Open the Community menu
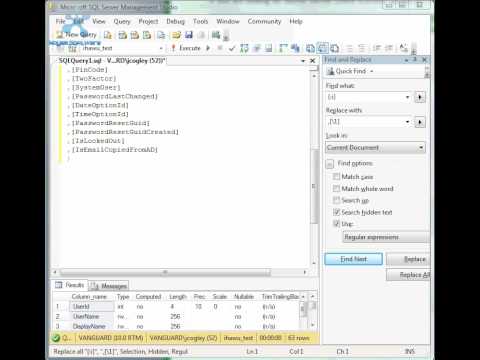Image resolution: width=480 pixels, height=360 pixels. 264,21
